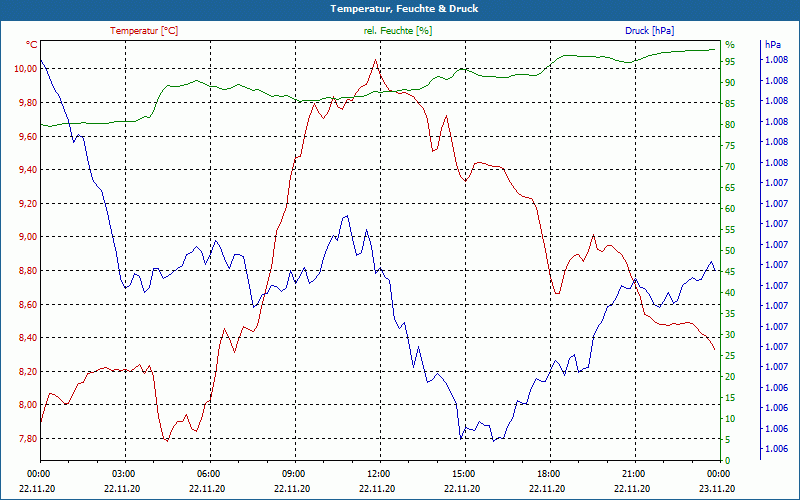This screenshot has height=500, width=800.
Task: Click the '8,80' temperature axis value
Action: point(28,270)
